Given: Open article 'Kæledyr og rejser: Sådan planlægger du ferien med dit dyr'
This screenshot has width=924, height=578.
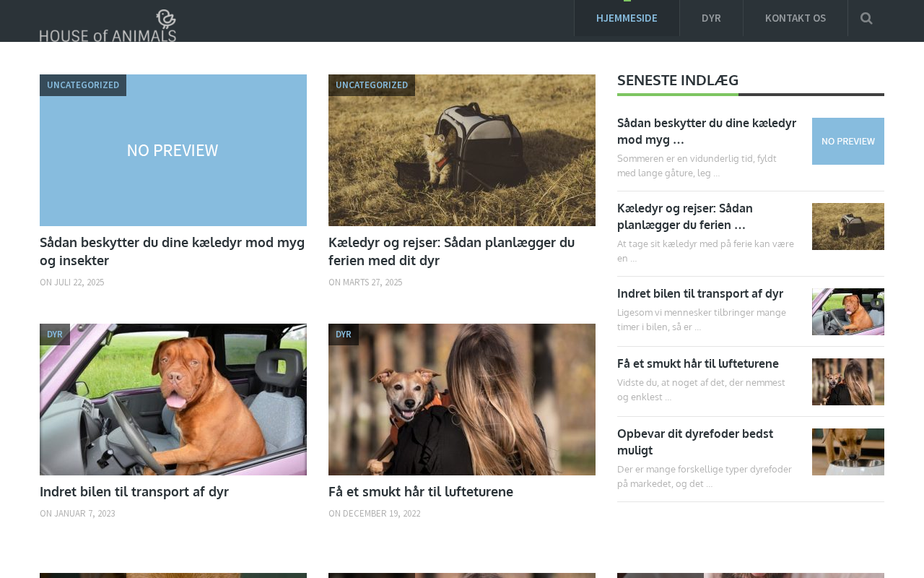Looking at the screenshot, I should click(452, 251).
